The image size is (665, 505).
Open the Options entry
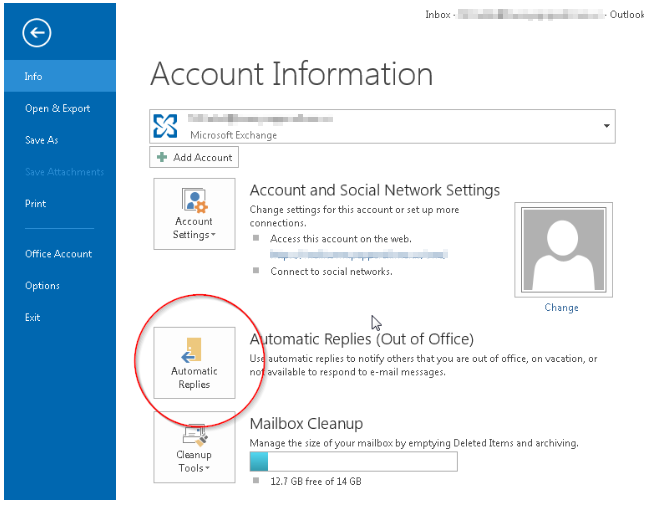pos(42,285)
